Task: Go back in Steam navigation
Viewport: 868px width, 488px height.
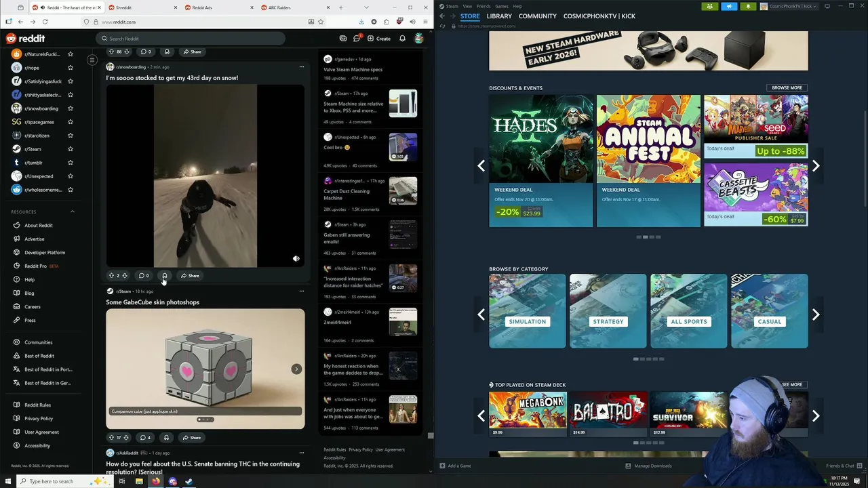Action: coord(442,16)
